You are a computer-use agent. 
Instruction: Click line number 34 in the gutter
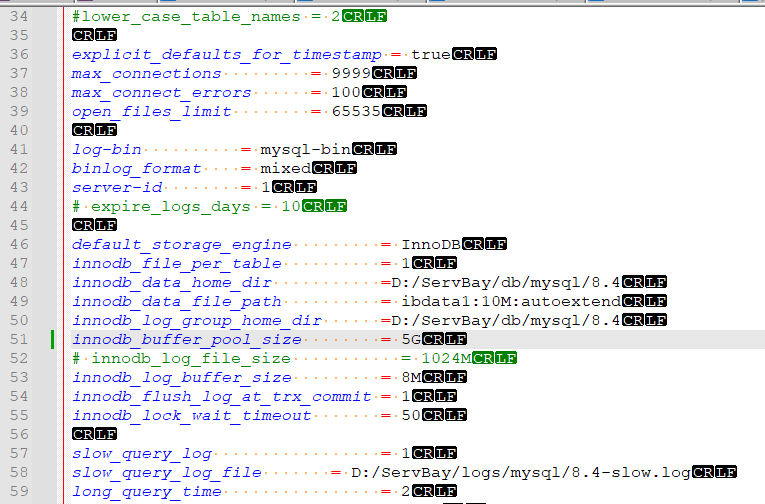coord(21,16)
